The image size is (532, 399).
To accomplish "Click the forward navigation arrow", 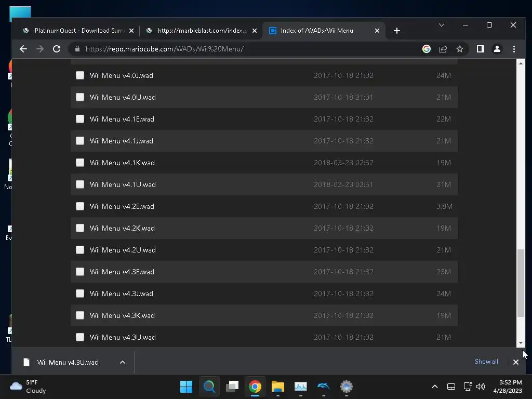I will click(x=39, y=49).
